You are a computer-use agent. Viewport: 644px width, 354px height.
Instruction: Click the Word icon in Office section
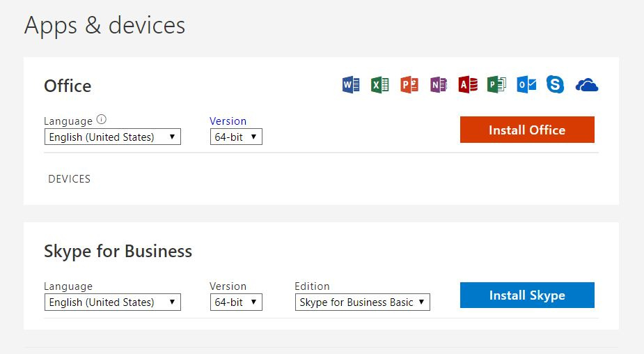(351, 85)
